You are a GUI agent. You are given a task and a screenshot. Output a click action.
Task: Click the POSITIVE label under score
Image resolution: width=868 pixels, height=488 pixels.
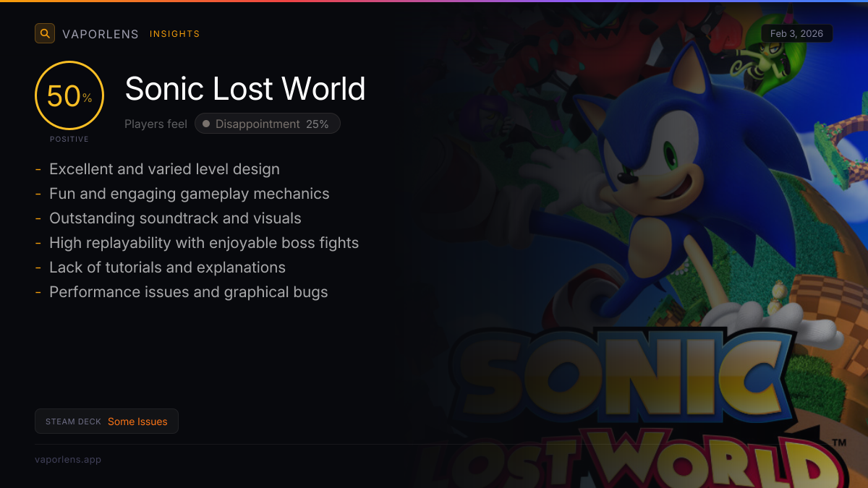(x=69, y=140)
